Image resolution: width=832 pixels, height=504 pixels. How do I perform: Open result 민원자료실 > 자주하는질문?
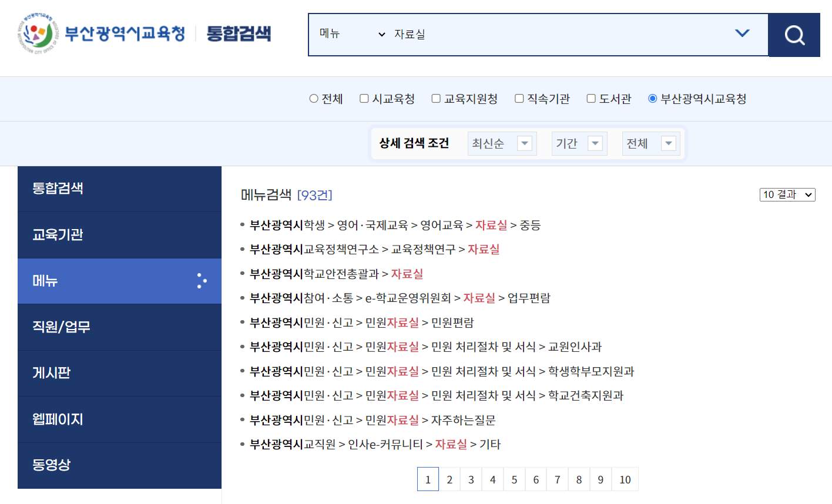pyautogui.click(x=373, y=420)
